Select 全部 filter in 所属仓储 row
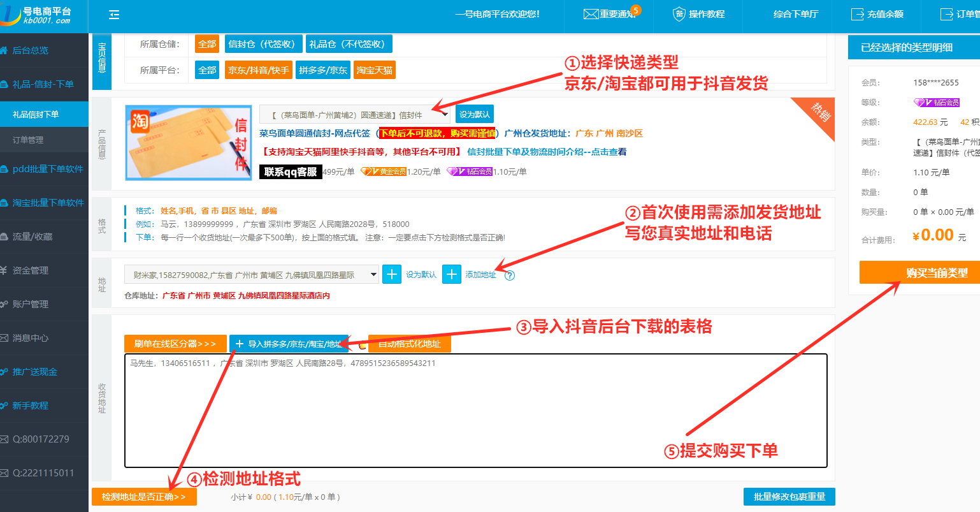Image resolution: width=980 pixels, height=512 pixels. click(207, 44)
